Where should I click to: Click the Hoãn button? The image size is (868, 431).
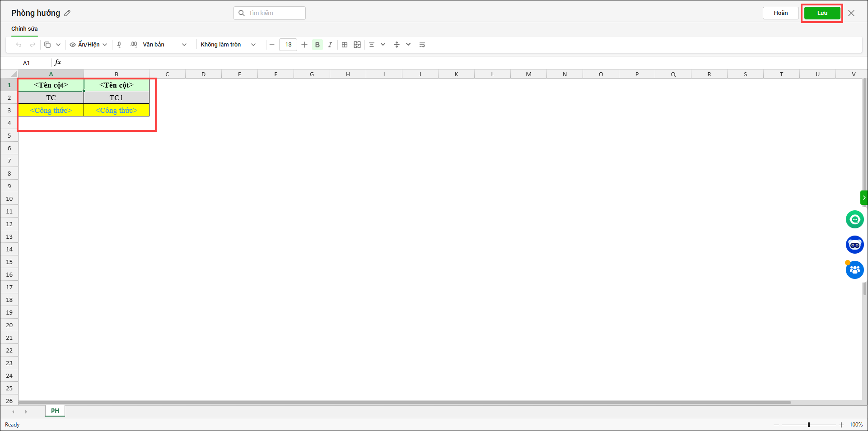point(780,13)
